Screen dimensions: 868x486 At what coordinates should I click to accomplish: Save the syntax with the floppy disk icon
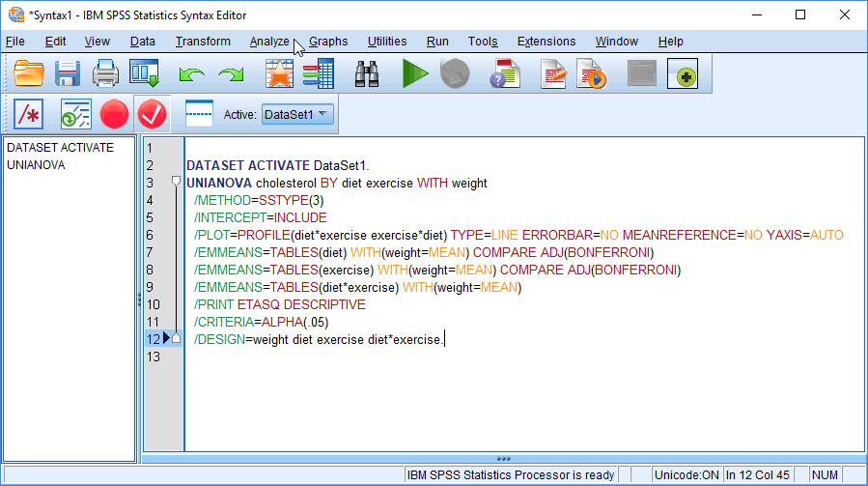67,73
